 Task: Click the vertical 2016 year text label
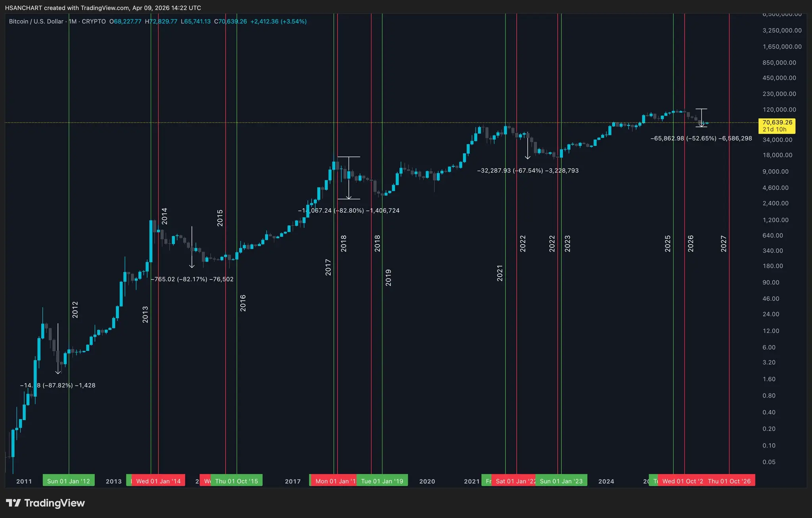click(x=243, y=303)
